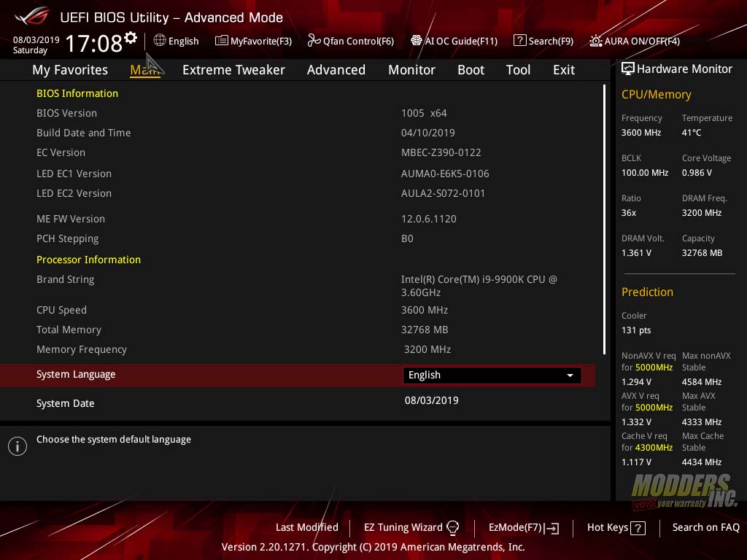Click the Cooler 131 pts value
747x560 pixels.
[636, 330]
